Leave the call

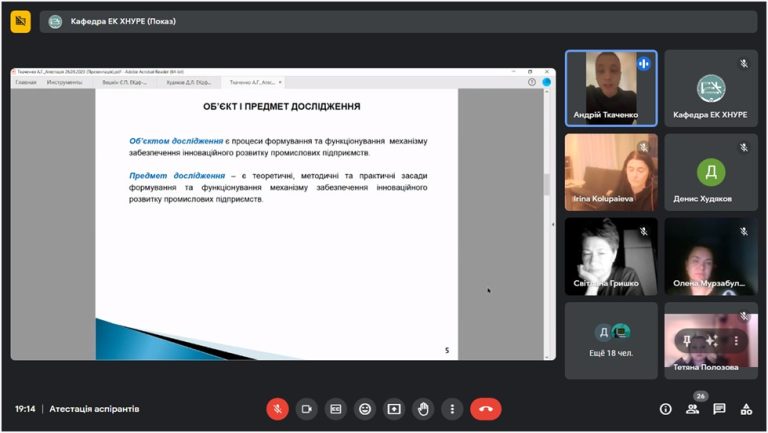coord(485,409)
